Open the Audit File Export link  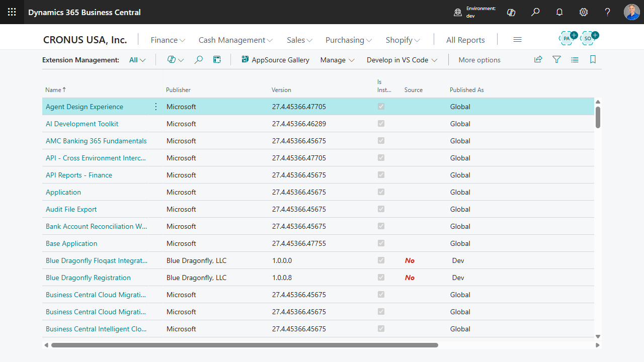71,209
